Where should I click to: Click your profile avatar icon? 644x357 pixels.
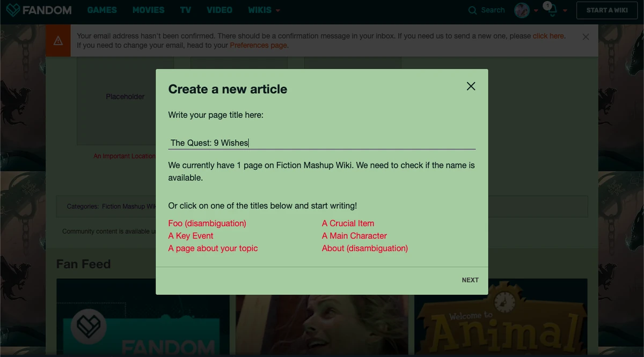(x=522, y=10)
